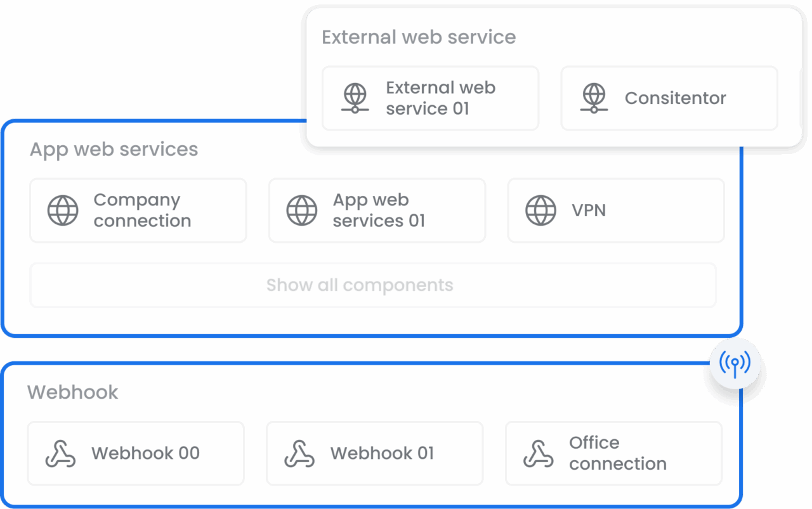This screenshot has width=812, height=509.
Task: Click the globe icon beside VPN
Action: point(540,210)
